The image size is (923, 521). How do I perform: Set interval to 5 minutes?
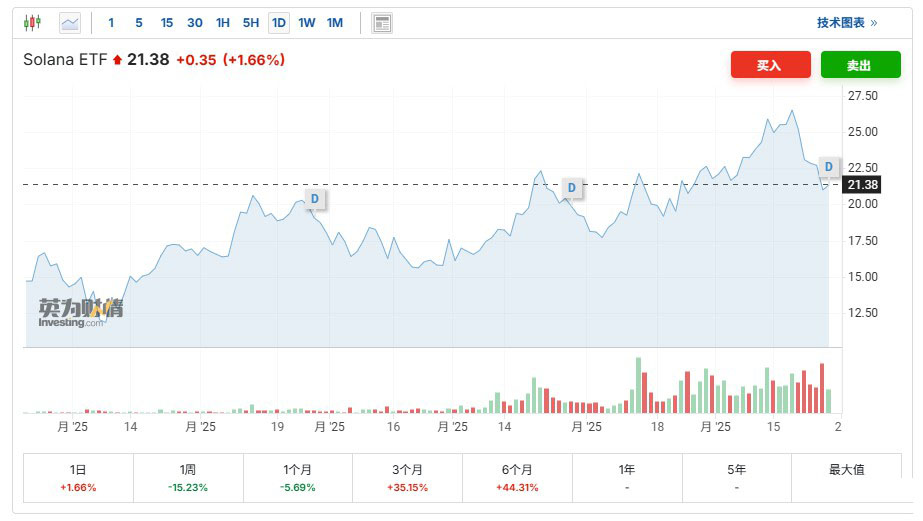pyautogui.click(x=139, y=23)
